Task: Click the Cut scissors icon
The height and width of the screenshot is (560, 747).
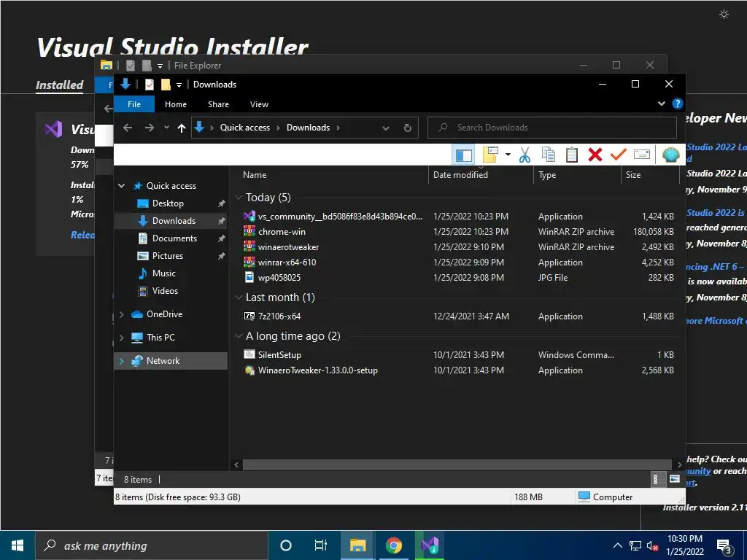Action: pyautogui.click(x=525, y=155)
